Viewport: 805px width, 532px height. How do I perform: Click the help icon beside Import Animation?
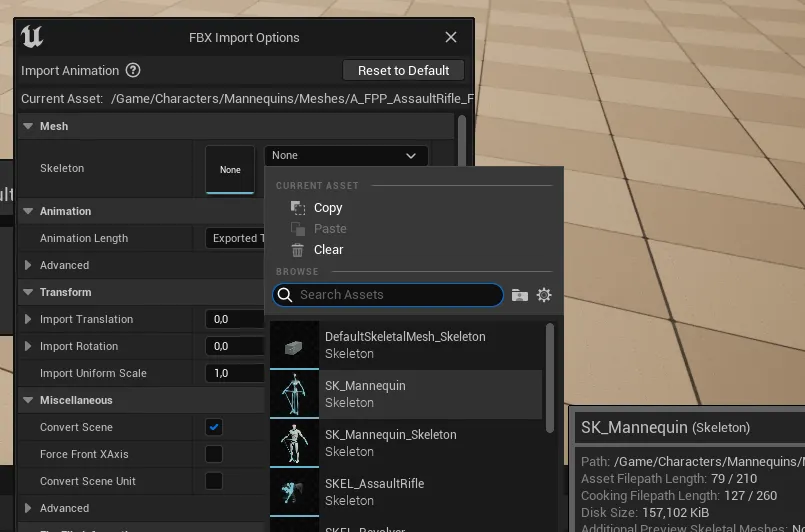133,71
